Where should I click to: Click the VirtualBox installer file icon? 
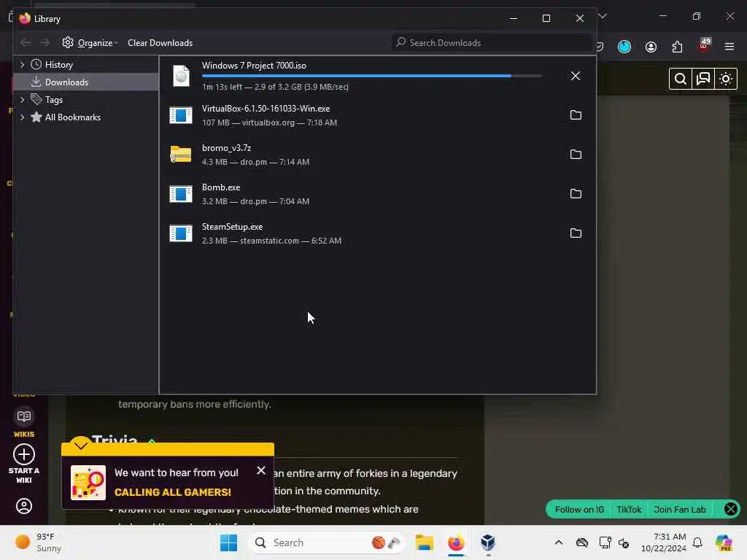(181, 115)
